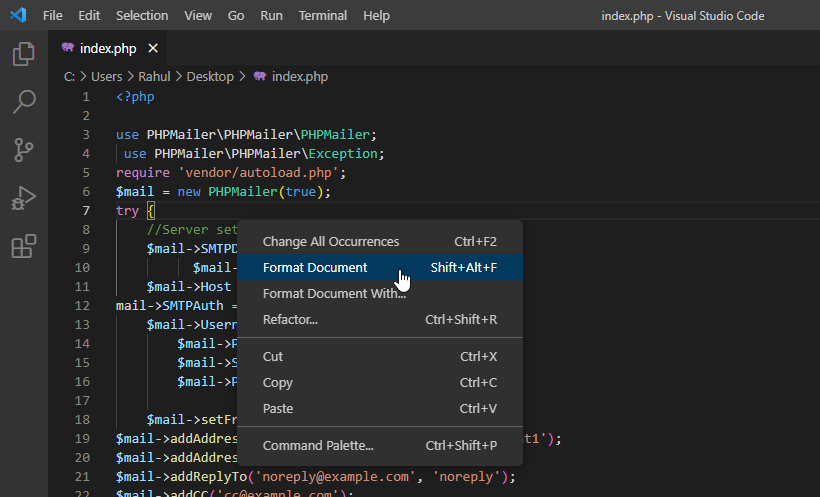Open the Terminal menu
Screen dimensions: 820x497
[x=323, y=16]
